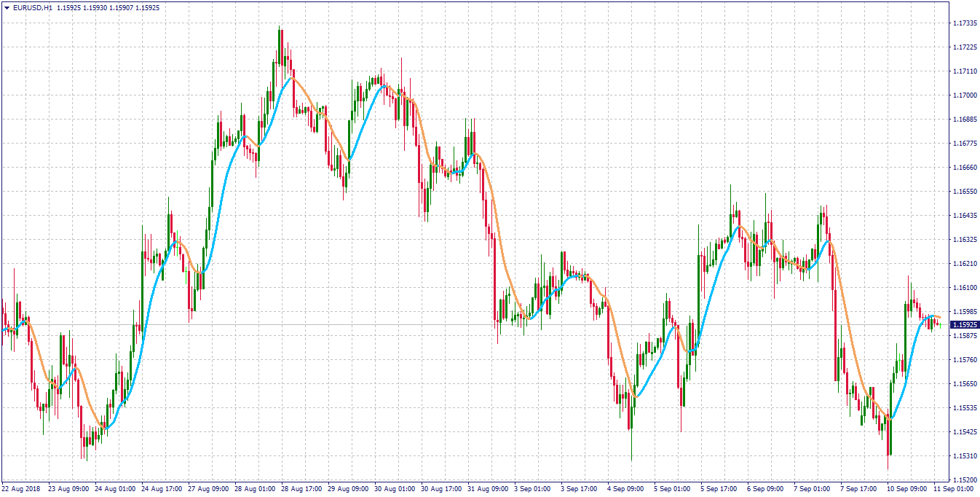Click the 3 Sep 17:00 time label
Viewport: 980px width, 497px height.
click(x=580, y=489)
